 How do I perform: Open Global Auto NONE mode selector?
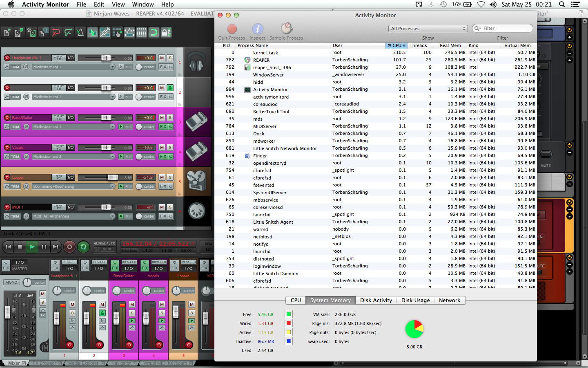click(105, 249)
